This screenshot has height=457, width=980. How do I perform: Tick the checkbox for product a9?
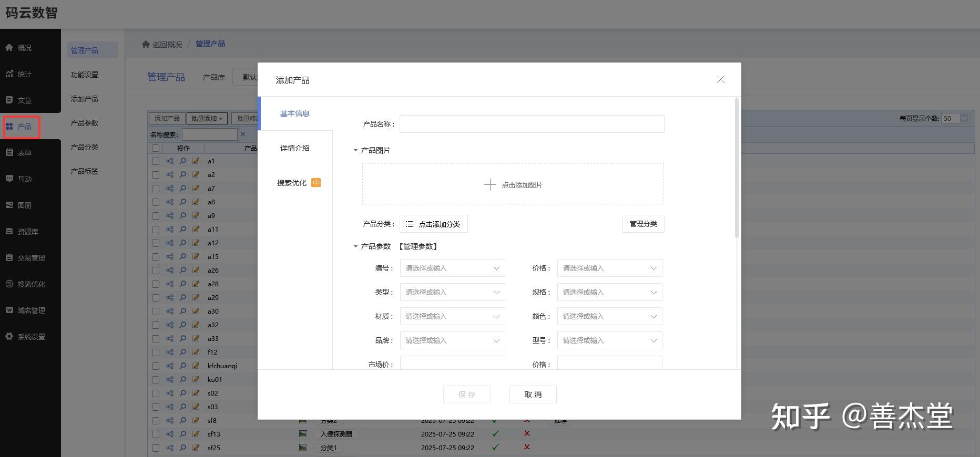pos(156,216)
